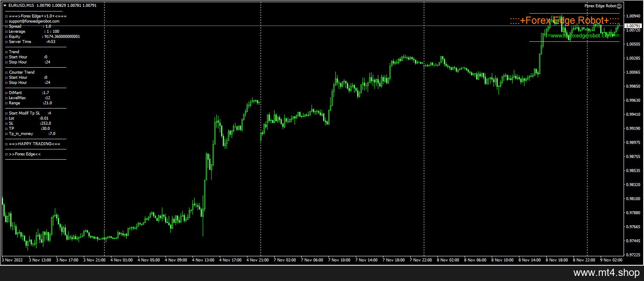Click the LevelMax 12 row

(28, 97)
